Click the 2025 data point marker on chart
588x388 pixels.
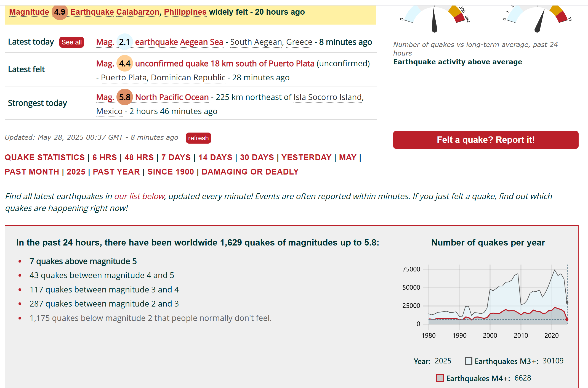(567, 302)
